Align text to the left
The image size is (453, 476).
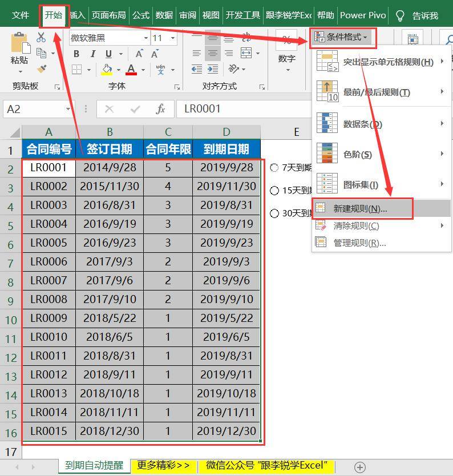(x=197, y=53)
